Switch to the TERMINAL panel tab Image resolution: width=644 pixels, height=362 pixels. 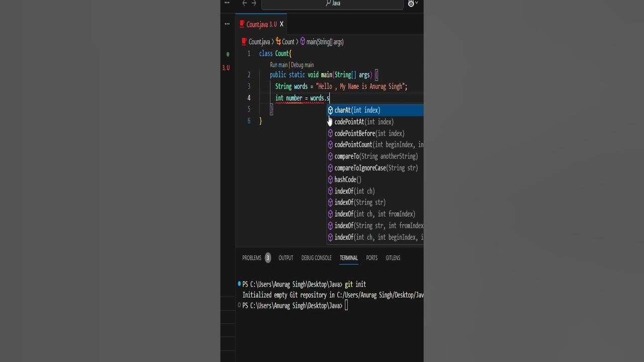point(349,258)
